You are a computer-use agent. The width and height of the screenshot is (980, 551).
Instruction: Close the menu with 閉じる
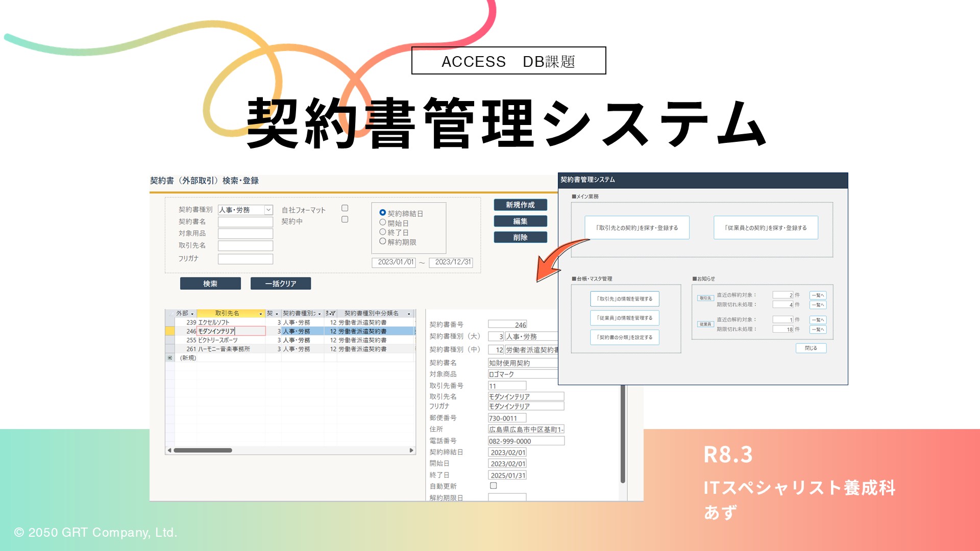(811, 348)
